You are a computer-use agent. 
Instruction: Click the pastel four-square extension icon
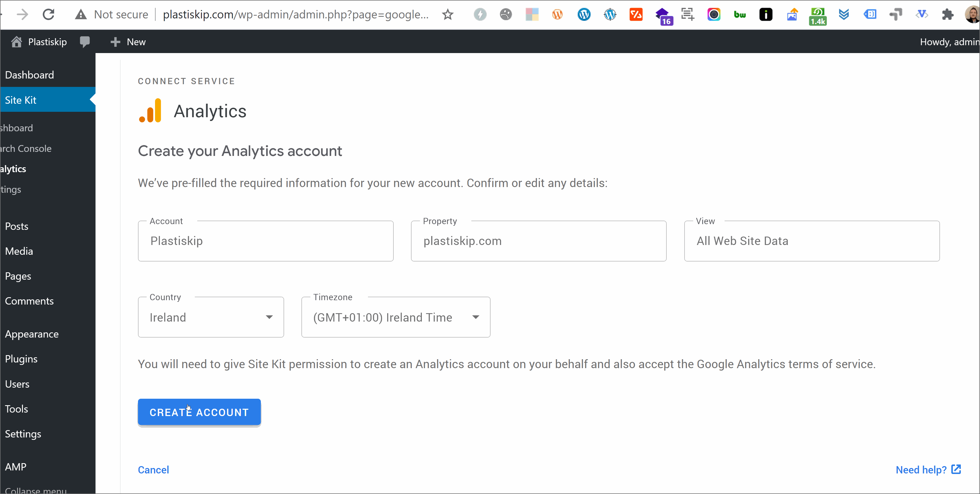[x=532, y=14]
